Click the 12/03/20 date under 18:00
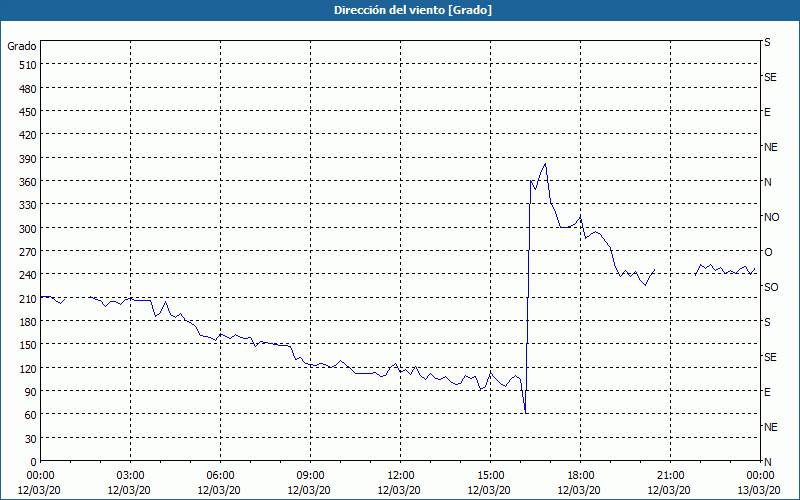 580,490
